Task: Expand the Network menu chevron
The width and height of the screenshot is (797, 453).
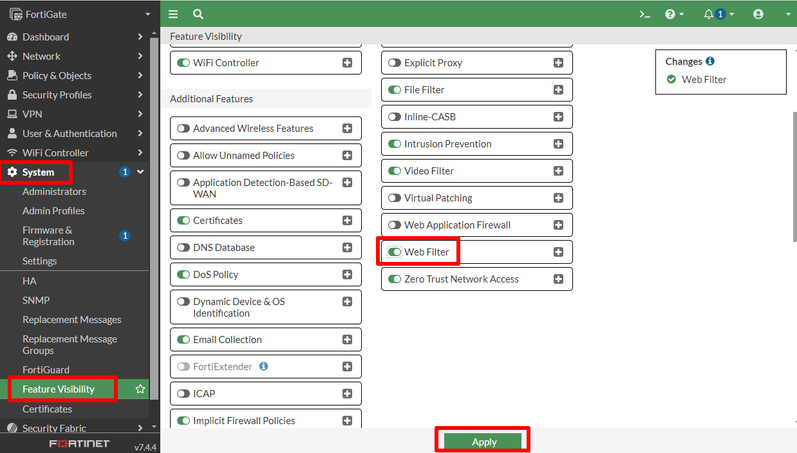Action: (140, 56)
